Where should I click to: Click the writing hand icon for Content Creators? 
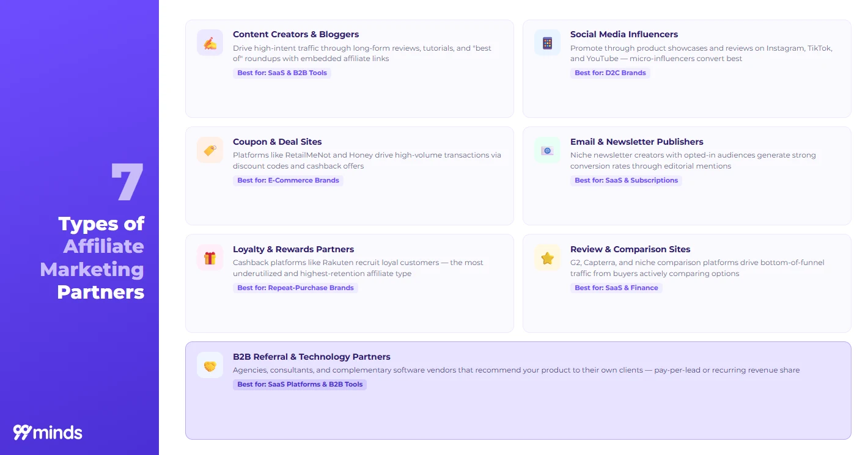tap(210, 43)
